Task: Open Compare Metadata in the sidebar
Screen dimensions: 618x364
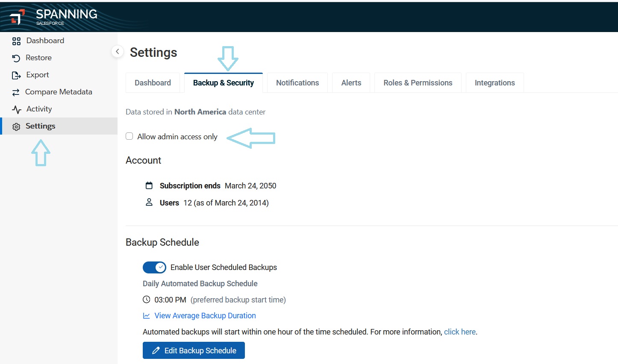Action: coord(59,92)
